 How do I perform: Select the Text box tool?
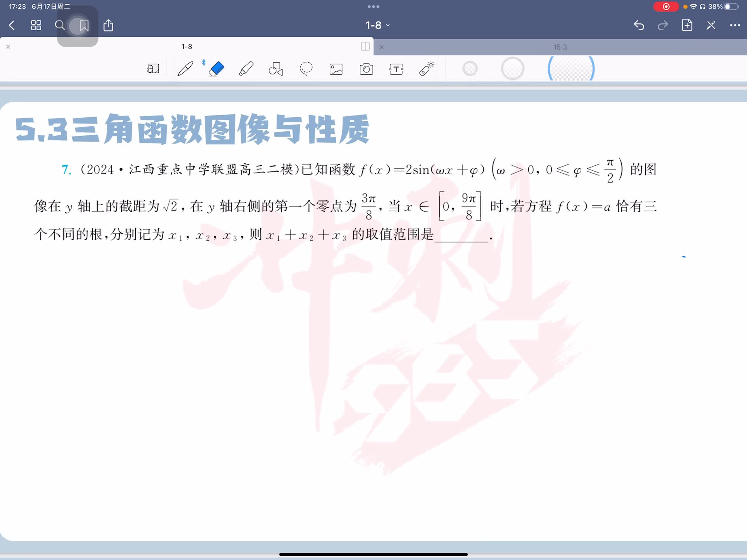396,69
